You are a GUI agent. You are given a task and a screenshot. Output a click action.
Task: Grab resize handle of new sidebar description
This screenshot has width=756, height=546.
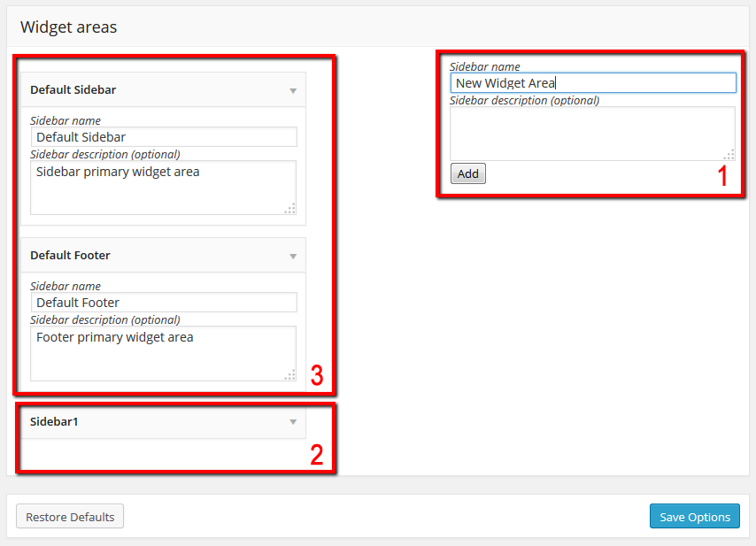729,155
